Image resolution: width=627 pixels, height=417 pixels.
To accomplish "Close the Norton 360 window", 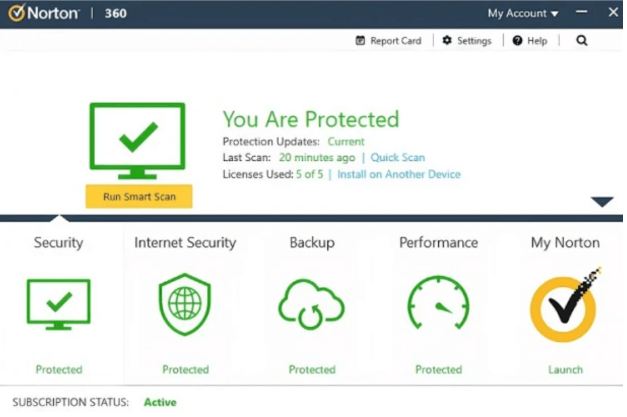I will (613, 12).
